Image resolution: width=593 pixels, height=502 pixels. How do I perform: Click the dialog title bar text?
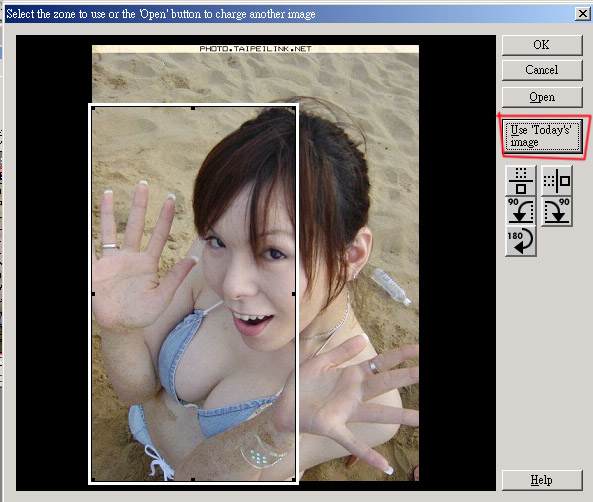161,14
